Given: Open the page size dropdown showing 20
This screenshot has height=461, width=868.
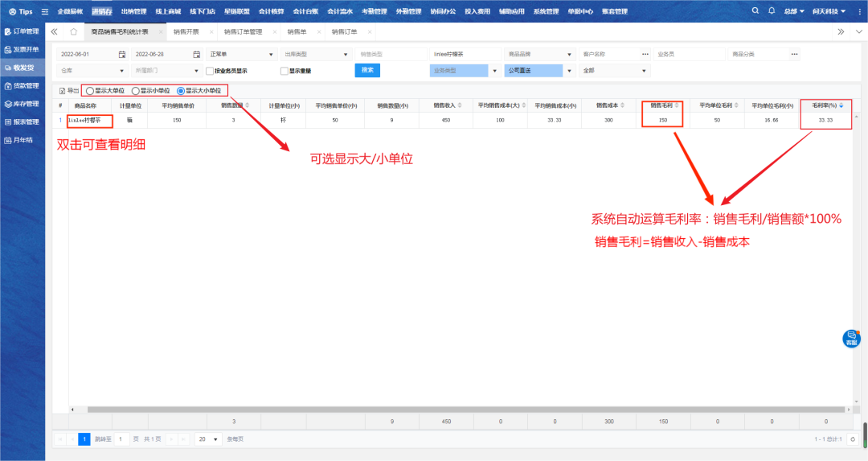Looking at the screenshot, I should point(208,439).
